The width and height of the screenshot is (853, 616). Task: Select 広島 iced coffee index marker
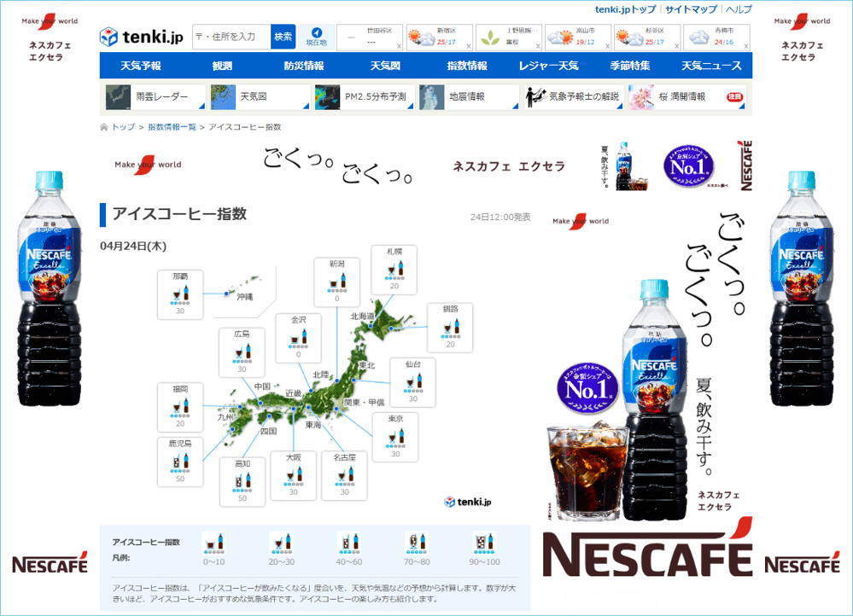pos(242,352)
